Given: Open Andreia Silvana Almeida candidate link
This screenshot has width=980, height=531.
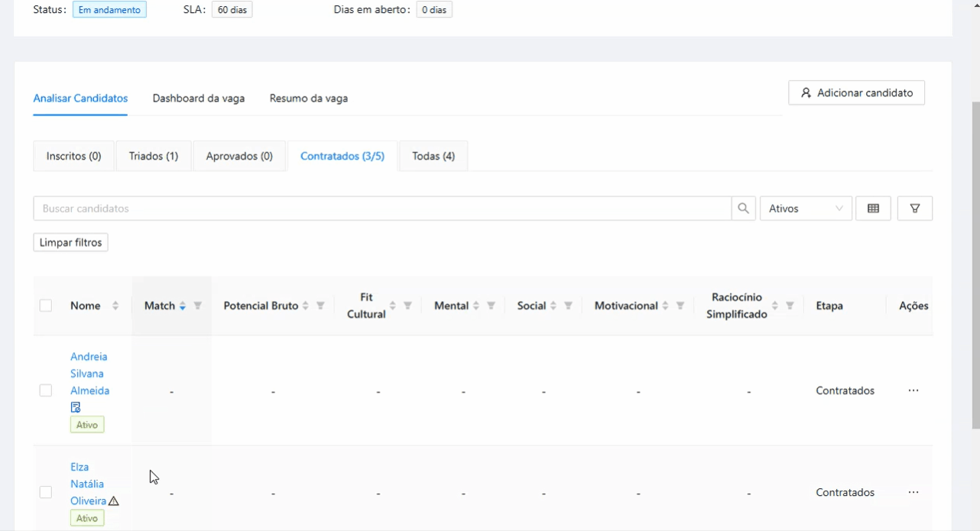Looking at the screenshot, I should [89, 374].
